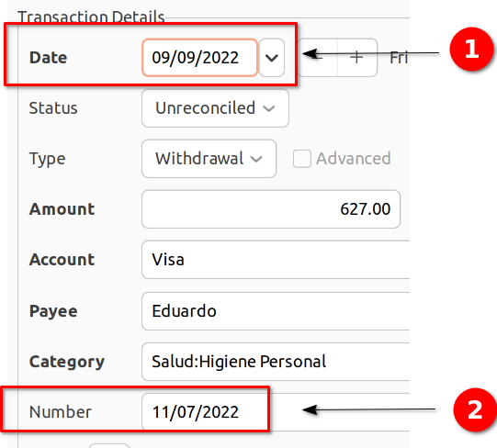Click the bold Category label
The image size is (497, 448).
[66, 362]
